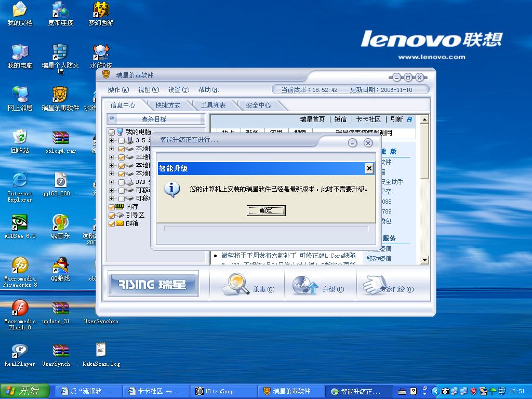The height and width of the screenshot is (399, 532).
Task: Open 瑞星个人防火墙 desktop shortcut
Action: (x=60, y=59)
